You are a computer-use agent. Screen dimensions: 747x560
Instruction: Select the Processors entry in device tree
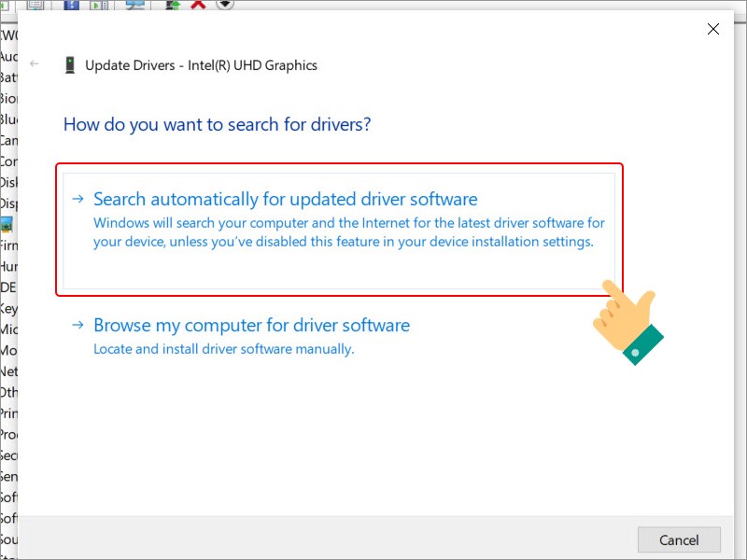(7, 434)
